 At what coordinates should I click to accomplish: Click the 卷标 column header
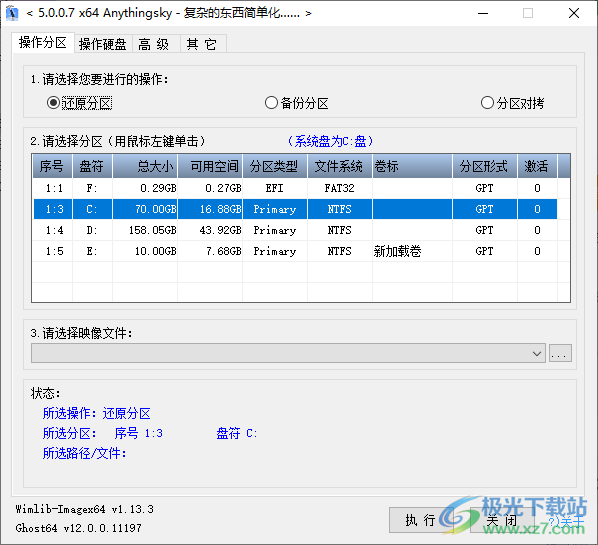coord(412,166)
